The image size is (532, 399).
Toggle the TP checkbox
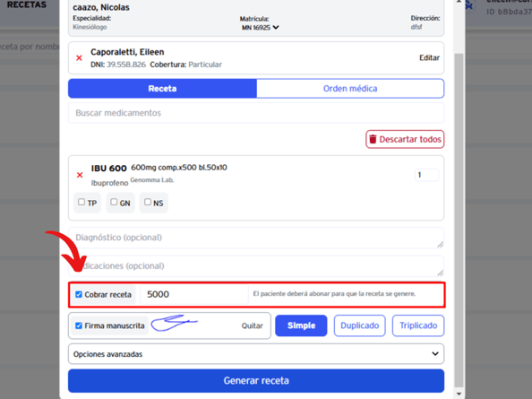point(82,202)
